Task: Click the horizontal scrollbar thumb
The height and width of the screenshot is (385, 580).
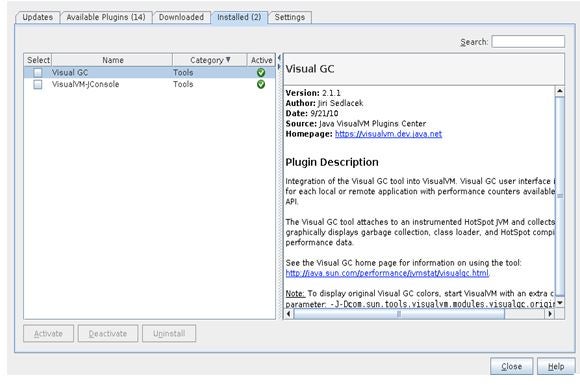Action: (x=399, y=314)
